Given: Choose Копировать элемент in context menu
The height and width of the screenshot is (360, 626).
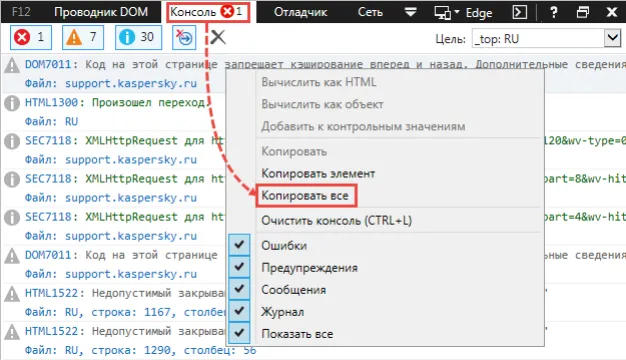Looking at the screenshot, I should [x=318, y=174].
